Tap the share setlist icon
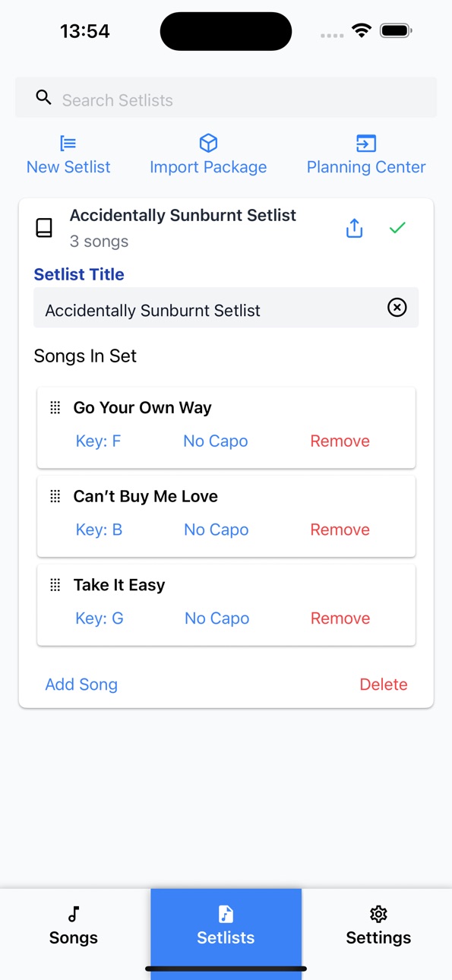The width and height of the screenshot is (452, 980). (x=354, y=228)
